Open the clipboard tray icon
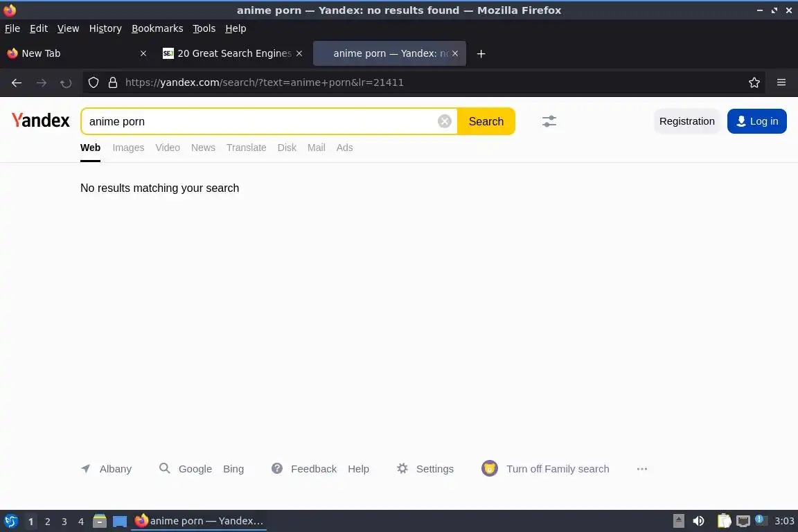 (724, 521)
